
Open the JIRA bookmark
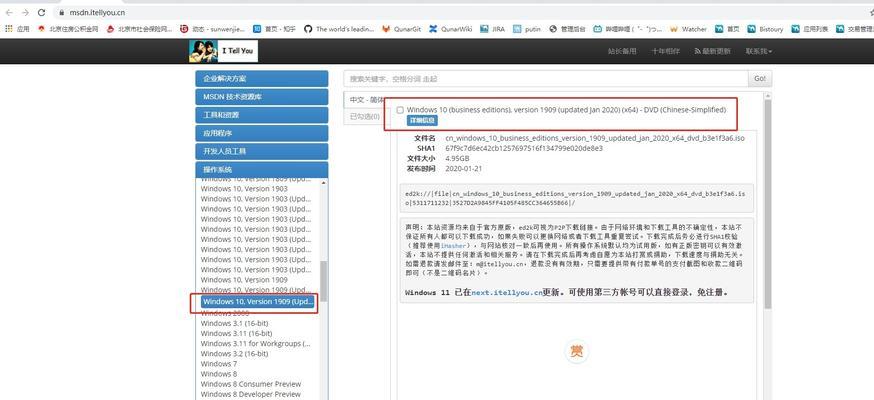(x=493, y=29)
